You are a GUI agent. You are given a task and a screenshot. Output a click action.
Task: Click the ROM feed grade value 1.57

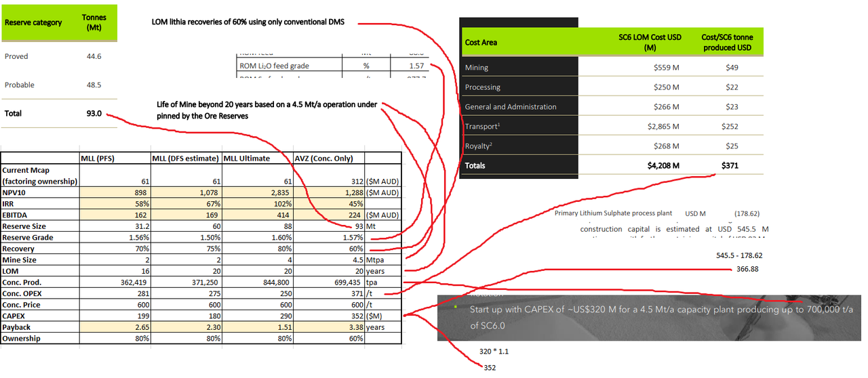(416, 66)
